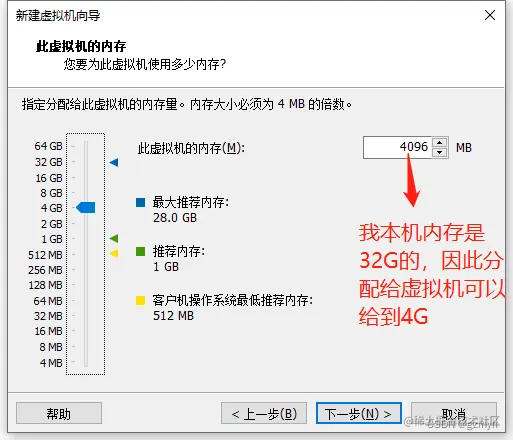
Task: Click the 16 MB scale label
Action: (49, 331)
